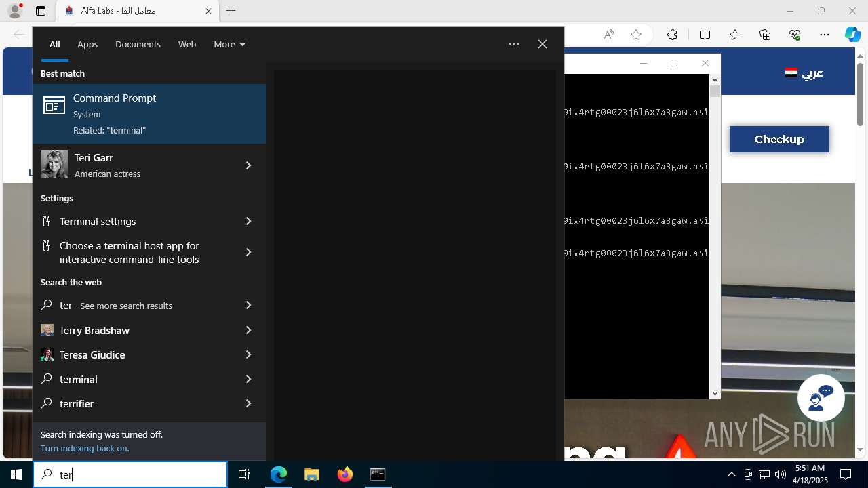Open the chat support bubble icon
Image resolution: width=868 pixels, height=488 pixels.
pyautogui.click(x=821, y=398)
